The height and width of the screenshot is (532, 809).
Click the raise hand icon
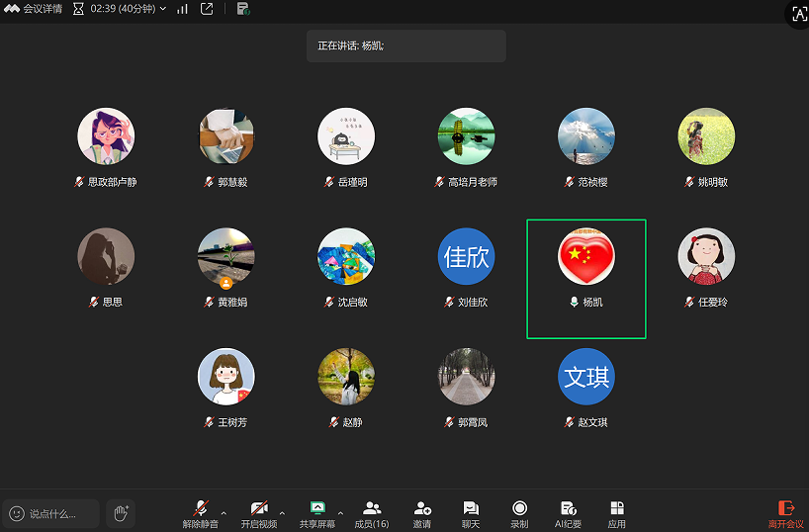pos(121,512)
